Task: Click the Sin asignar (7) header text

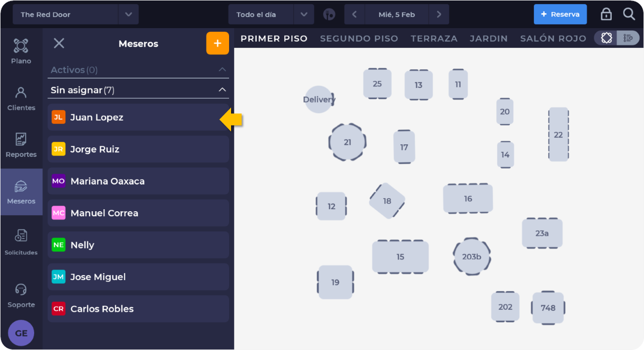Action: [x=82, y=90]
